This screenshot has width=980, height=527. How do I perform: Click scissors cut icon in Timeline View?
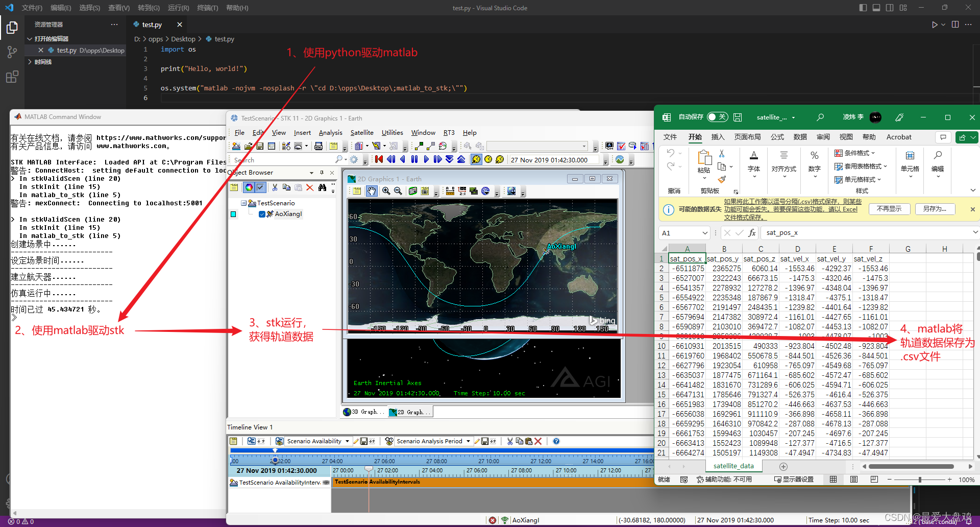click(x=510, y=441)
